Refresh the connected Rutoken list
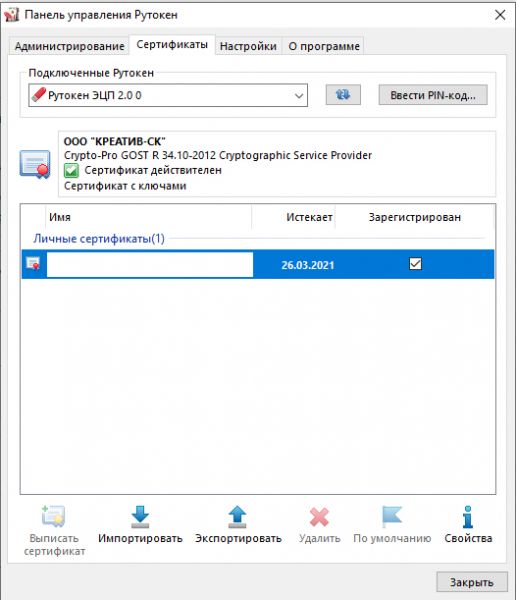This screenshot has width=516, height=600. tap(343, 95)
